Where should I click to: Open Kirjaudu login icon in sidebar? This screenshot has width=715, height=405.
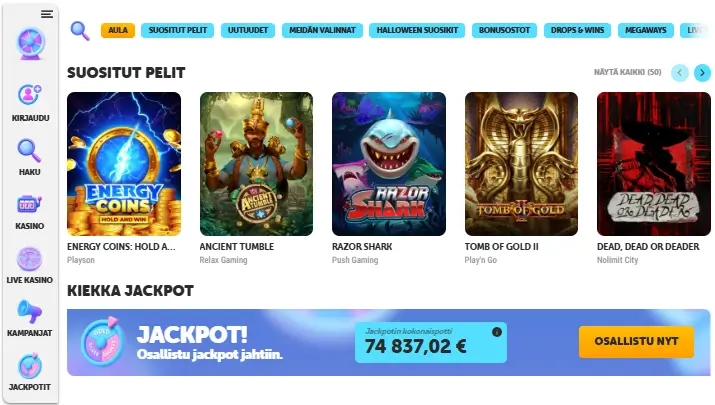pyautogui.click(x=30, y=95)
